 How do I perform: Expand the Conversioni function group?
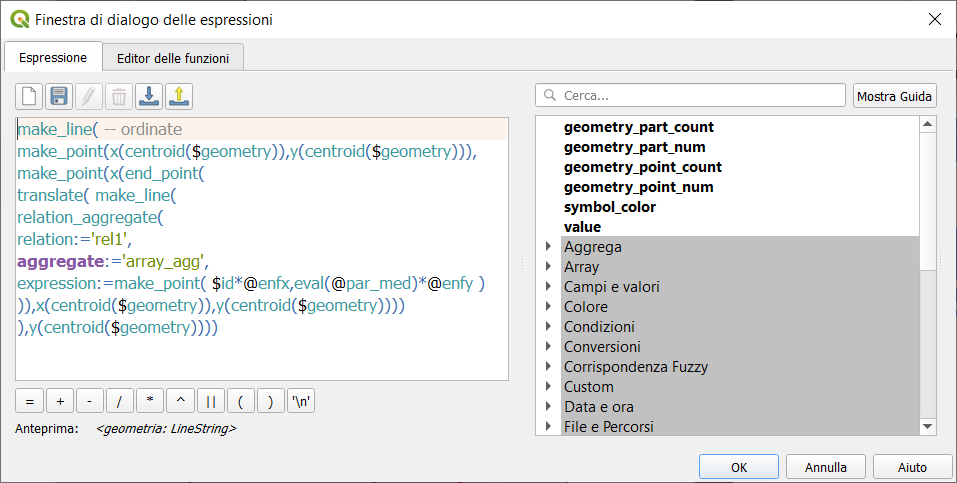click(x=548, y=347)
